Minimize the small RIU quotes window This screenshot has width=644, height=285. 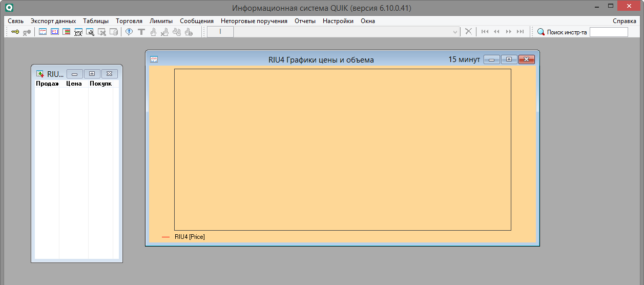tap(75, 74)
